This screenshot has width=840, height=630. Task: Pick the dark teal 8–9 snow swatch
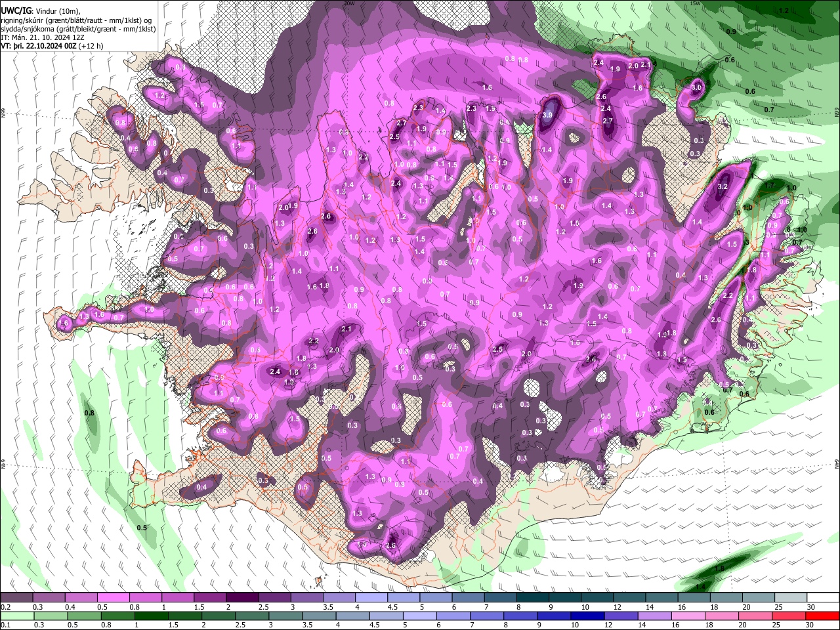click(532, 598)
